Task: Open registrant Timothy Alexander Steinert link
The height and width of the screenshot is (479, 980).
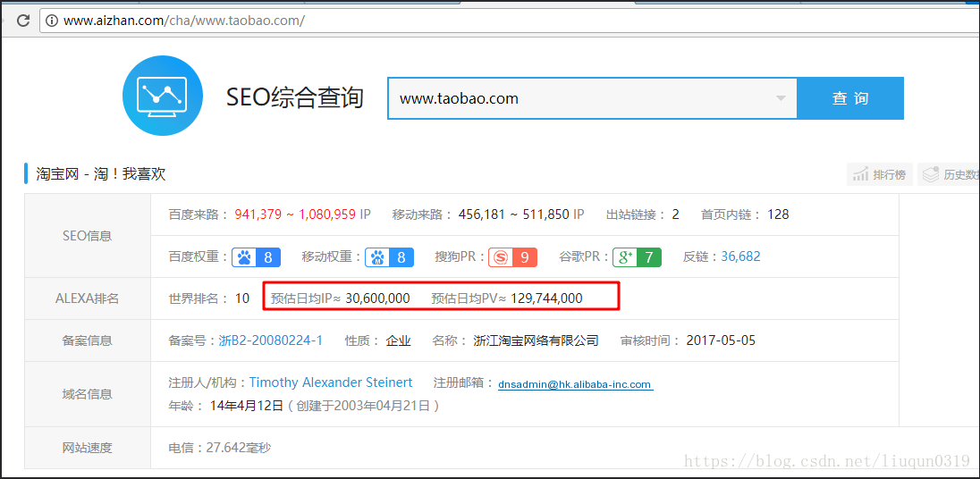Action: 331,382
